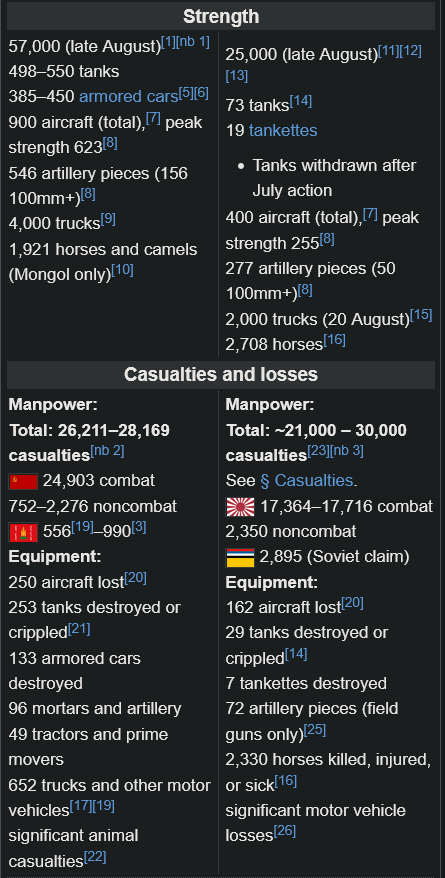445x878 pixels.
Task: Open footnote nb 1 after late August
Action: (x=193, y=42)
